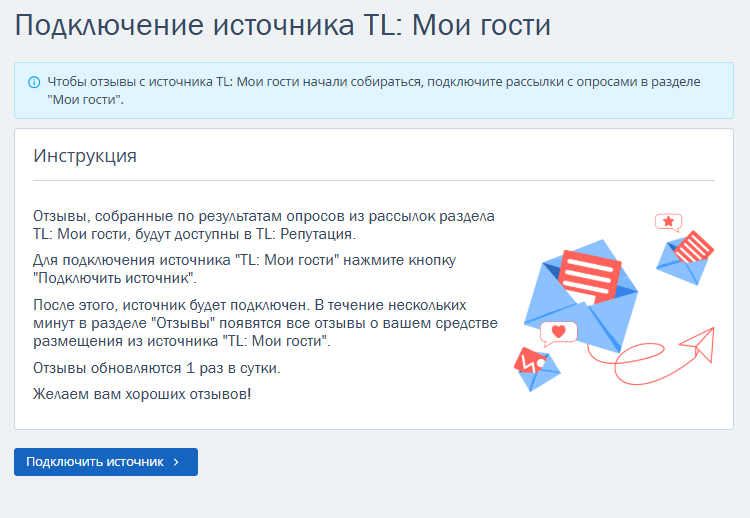Screen dimensions: 750x518
Task: Click paragraph starting "После этого, источник будет"
Action: (x=265, y=323)
